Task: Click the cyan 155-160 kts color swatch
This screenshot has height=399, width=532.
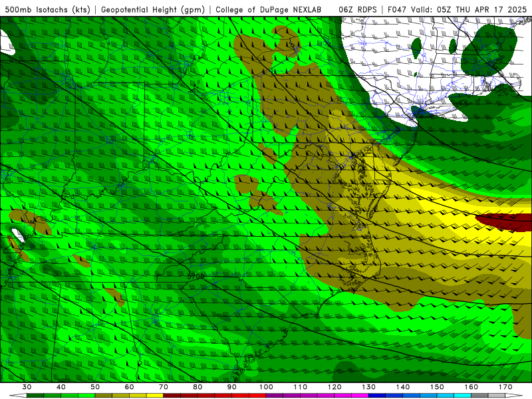Action: point(463,396)
